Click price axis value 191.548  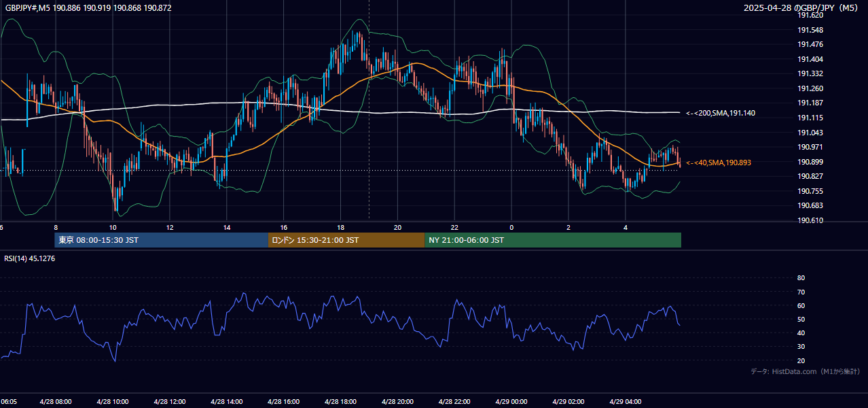coord(810,30)
